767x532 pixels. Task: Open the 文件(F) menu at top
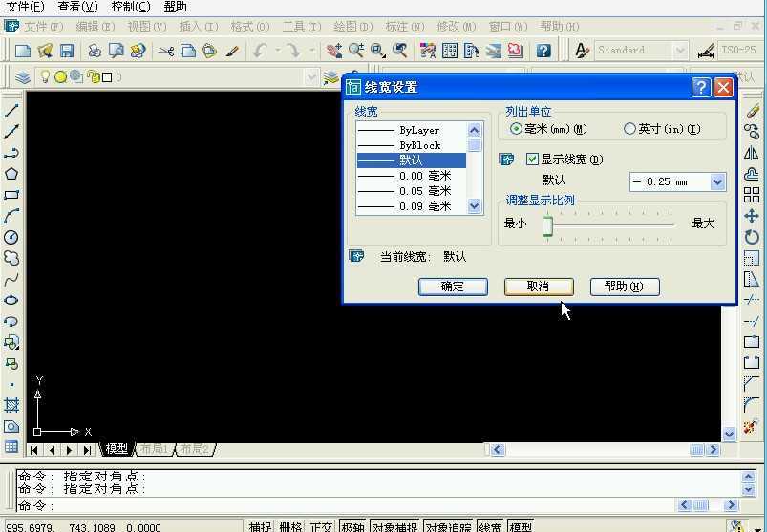(25, 7)
